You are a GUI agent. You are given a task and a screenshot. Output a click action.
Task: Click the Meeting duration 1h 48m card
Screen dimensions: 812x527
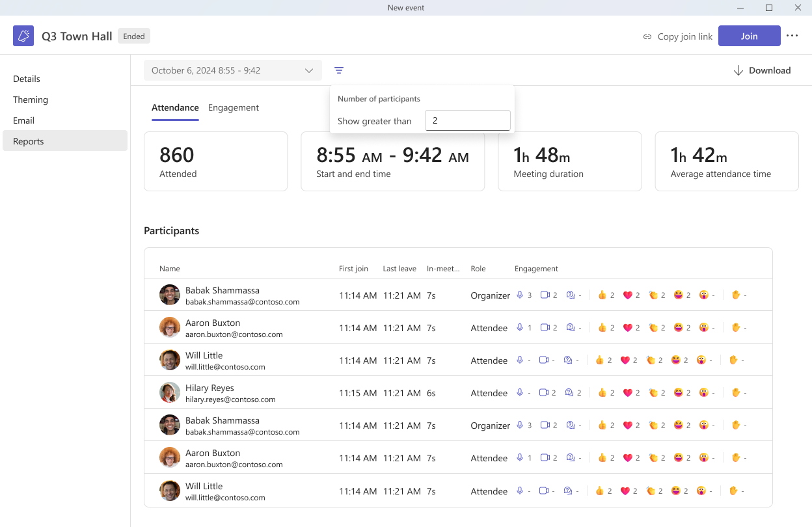570,161
